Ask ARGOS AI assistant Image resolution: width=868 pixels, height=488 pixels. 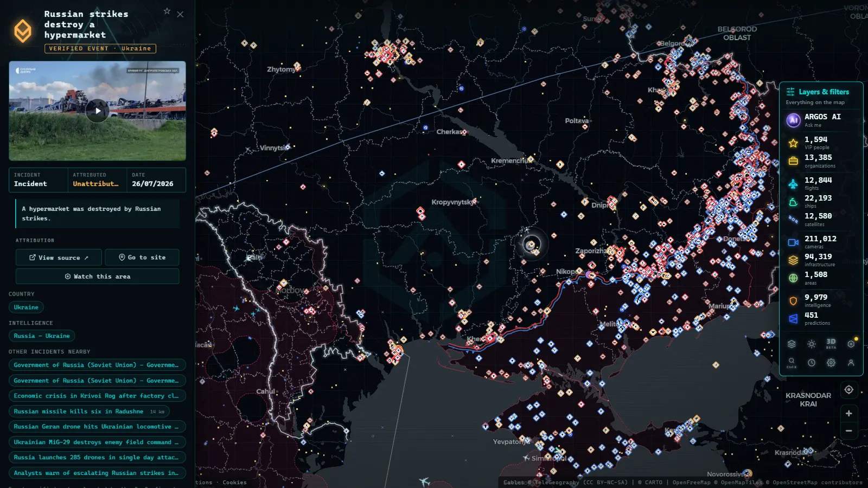tap(821, 120)
